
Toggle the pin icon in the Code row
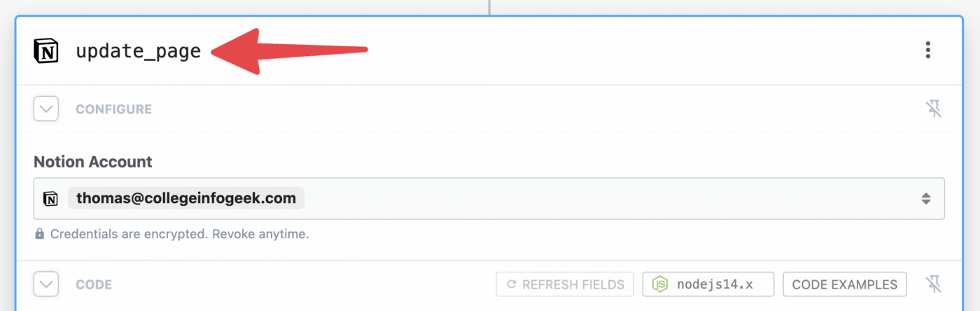click(x=933, y=284)
